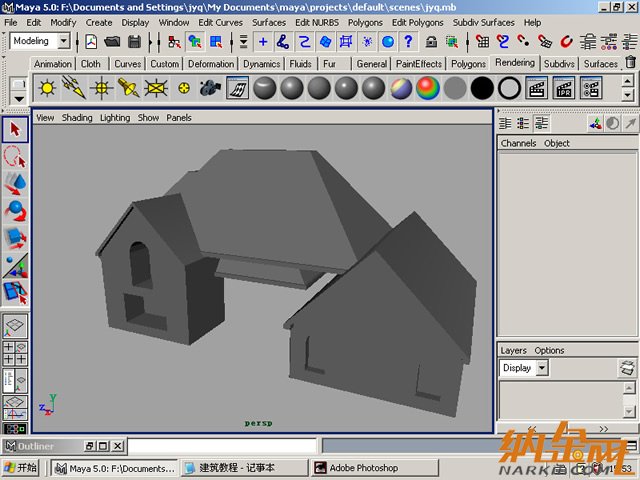Open the Modeling menu set dropdown
This screenshot has height=480, width=640.
click(x=64, y=41)
